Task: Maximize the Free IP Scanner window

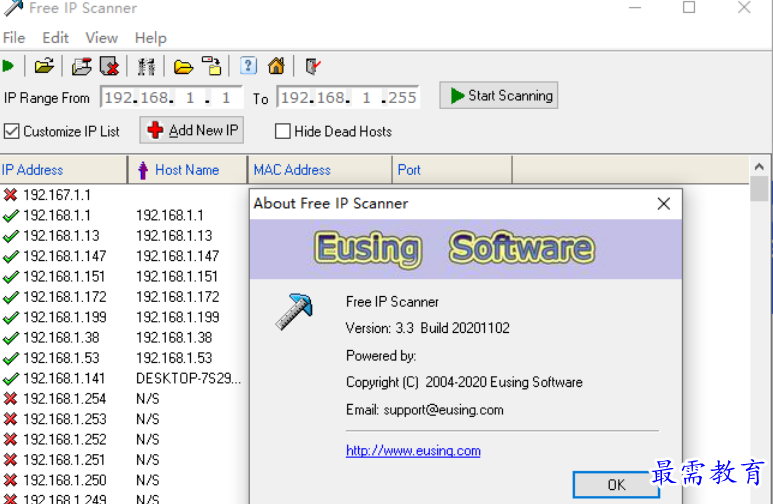Action: coord(689,7)
